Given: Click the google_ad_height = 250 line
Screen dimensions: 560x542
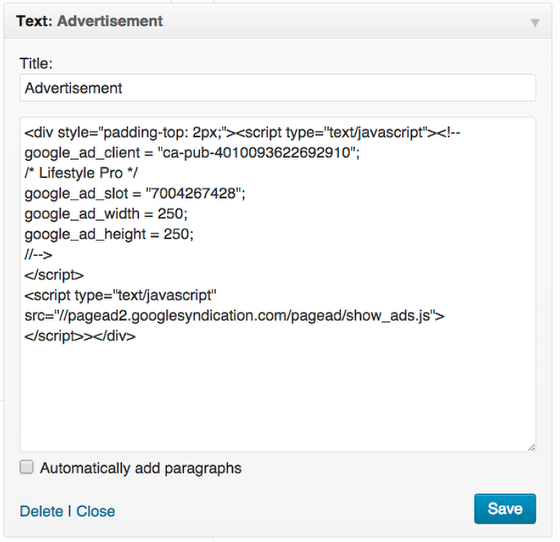Looking at the screenshot, I should tap(109, 234).
